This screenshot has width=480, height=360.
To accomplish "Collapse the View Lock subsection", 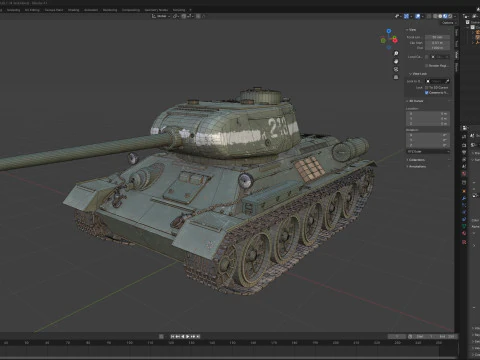I will point(418,74).
